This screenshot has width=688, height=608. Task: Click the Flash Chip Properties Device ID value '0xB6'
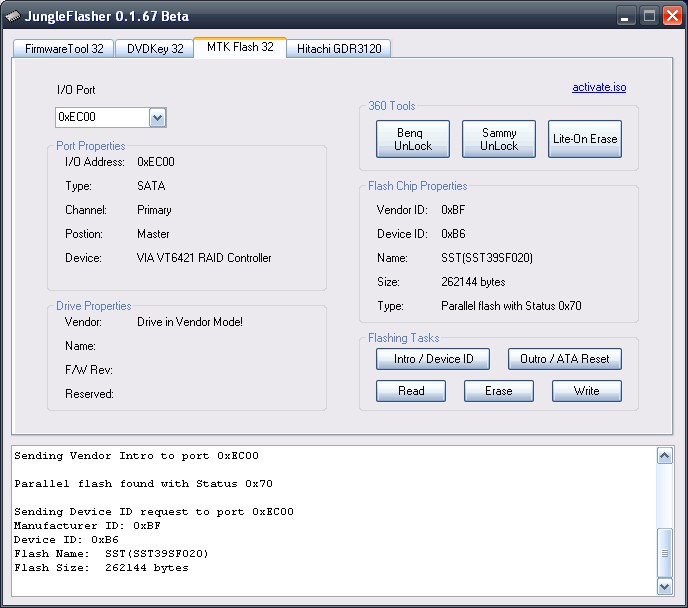pos(453,234)
